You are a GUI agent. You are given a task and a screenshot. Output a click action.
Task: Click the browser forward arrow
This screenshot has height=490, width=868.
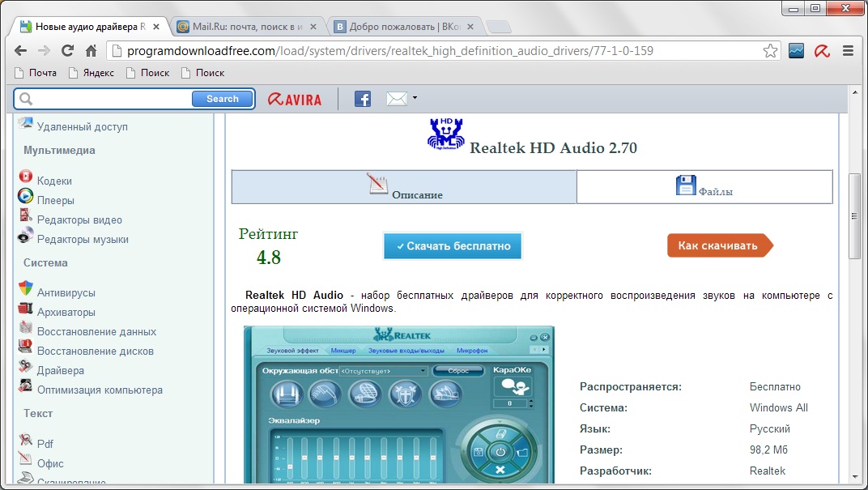[x=44, y=51]
